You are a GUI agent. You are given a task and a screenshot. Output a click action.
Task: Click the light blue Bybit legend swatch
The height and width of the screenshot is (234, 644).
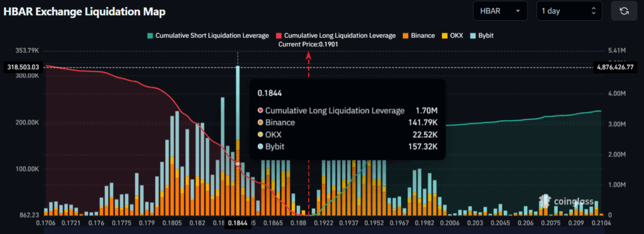(473, 35)
